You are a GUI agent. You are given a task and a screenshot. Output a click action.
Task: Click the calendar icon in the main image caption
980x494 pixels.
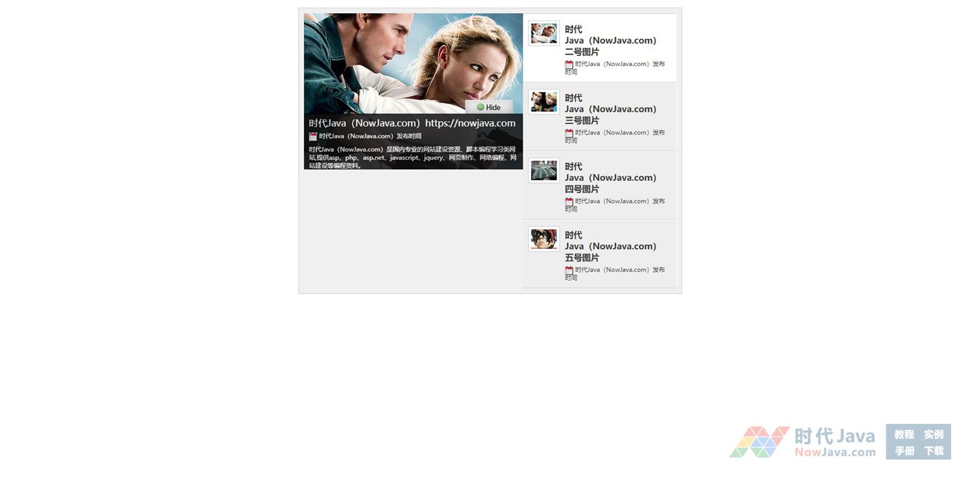point(313,136)
